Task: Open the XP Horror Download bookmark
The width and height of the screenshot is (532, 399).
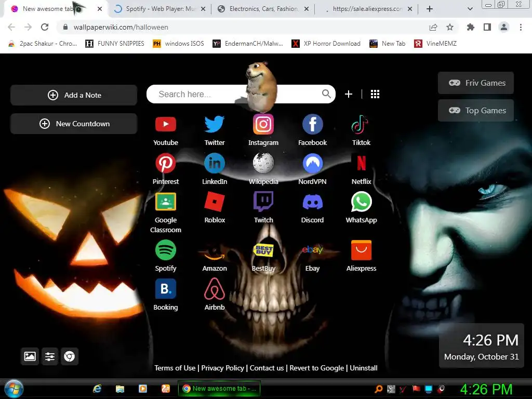Action: point(326,44)
